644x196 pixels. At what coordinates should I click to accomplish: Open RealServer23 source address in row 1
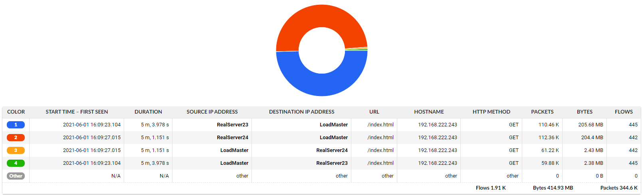(232, 125)
